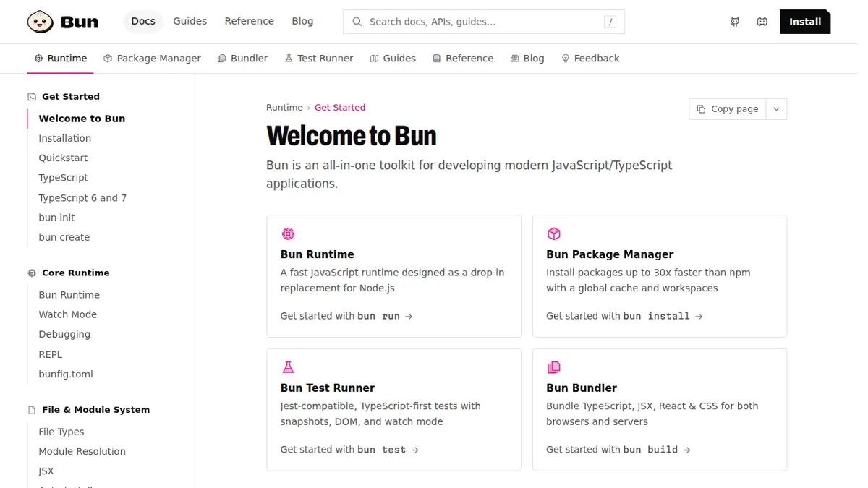Click the Runtime breadcrumb link

tap(284, 108)
